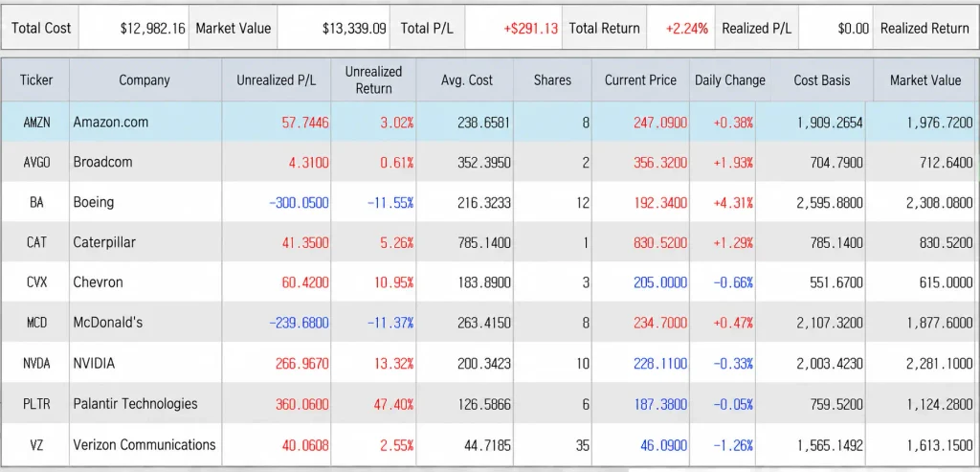Click Amazon's market value 1,976.7200
Viewport: 980px width, 472px height.
pyautogui.click(x=940, y=122)
